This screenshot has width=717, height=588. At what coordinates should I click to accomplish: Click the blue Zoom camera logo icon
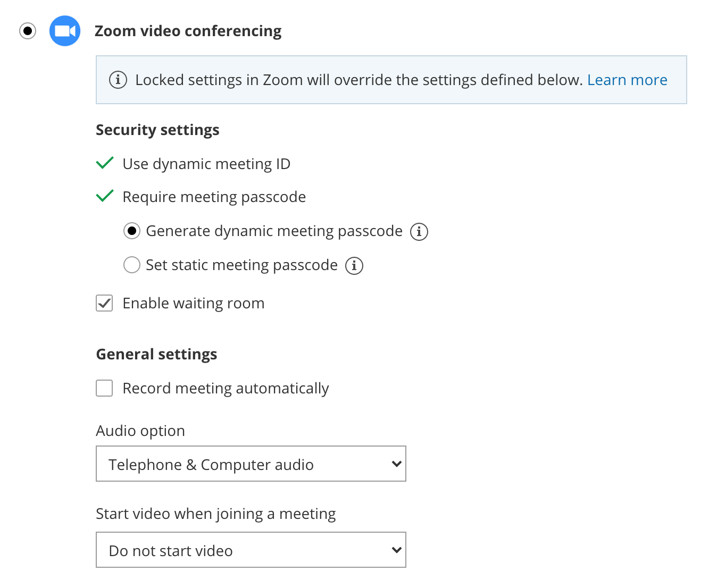click(65, 31)
